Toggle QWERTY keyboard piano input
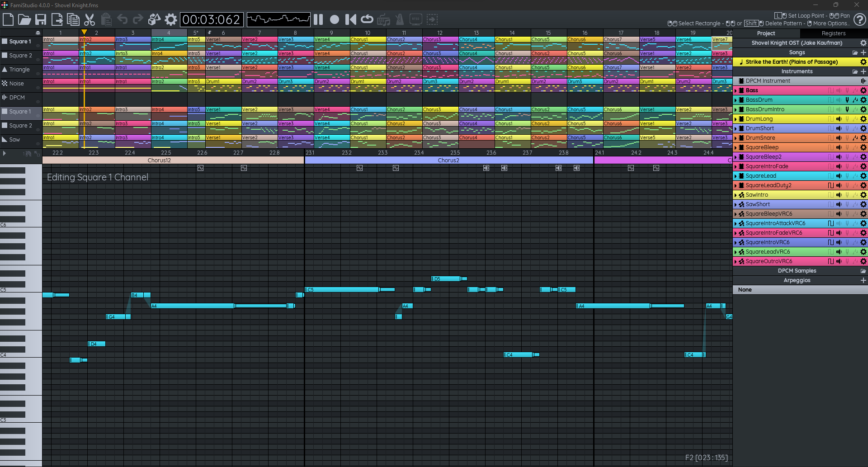 tap(383, 19)
